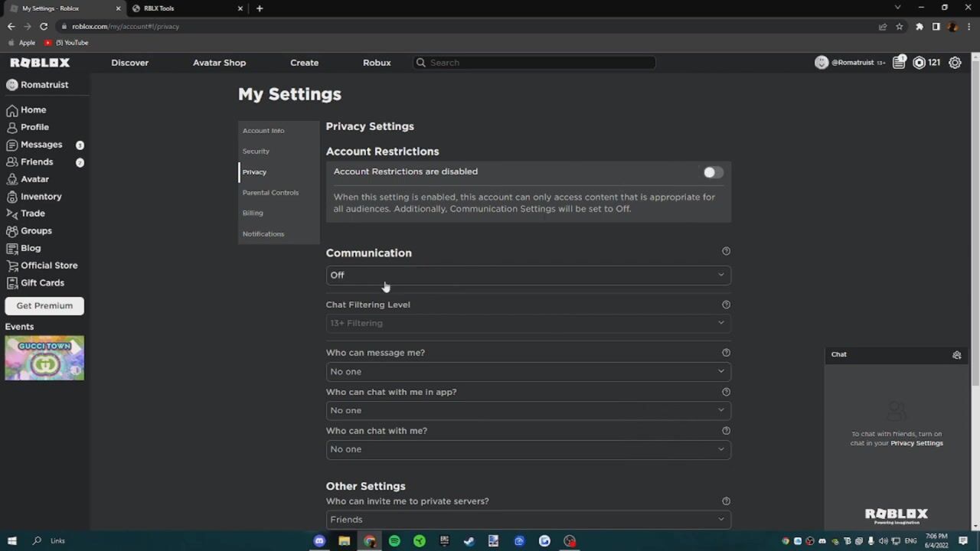This screenshot has height=551, width=980.
Task: Click Create in the top navigation
Action: tap(305, 63)
